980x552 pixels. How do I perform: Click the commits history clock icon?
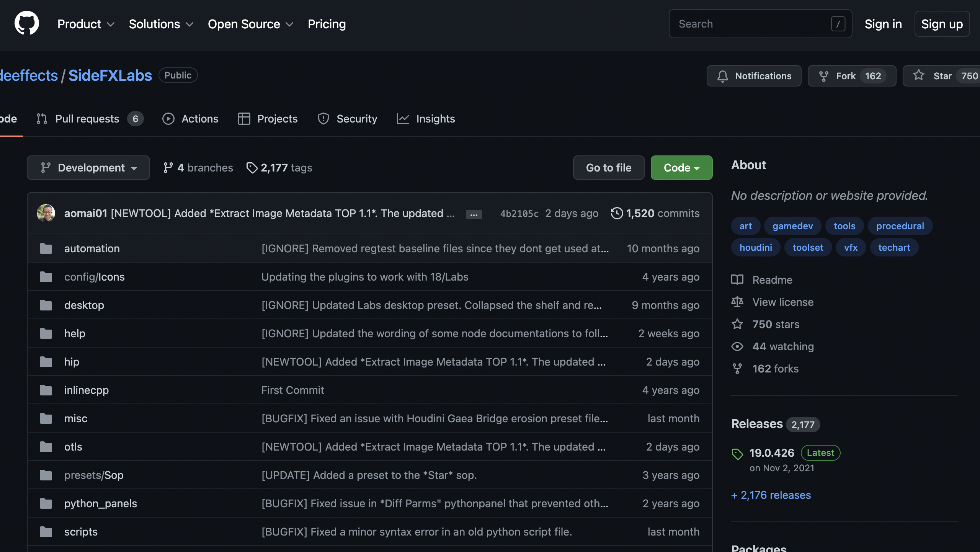click(616, 213)
